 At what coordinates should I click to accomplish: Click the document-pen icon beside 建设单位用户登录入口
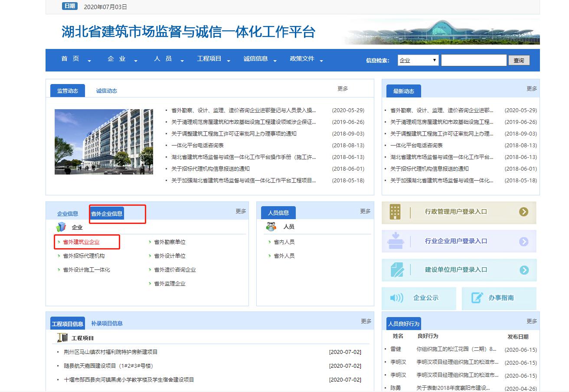[397, 270]
